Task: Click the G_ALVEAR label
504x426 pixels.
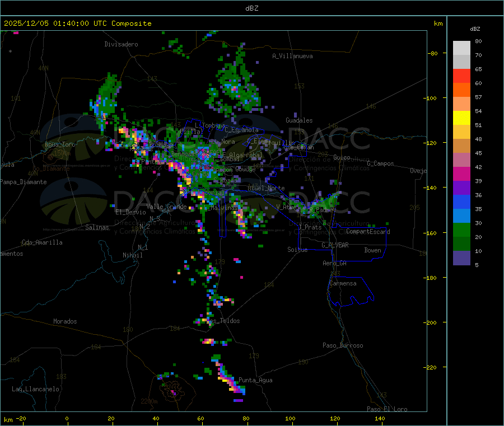Action: pos(335,245)
